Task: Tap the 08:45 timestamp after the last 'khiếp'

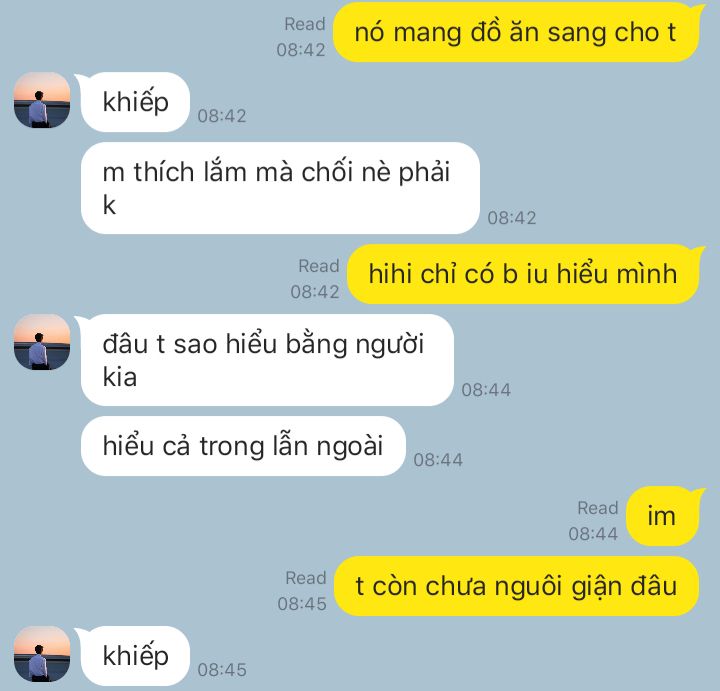Action: click(x=222, y=670)
